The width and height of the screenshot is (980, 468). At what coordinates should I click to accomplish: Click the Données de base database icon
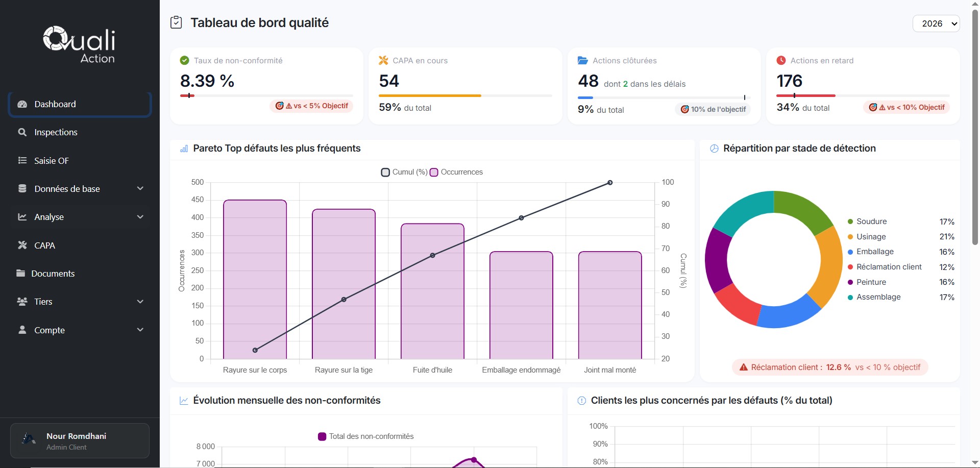(22, 188)
